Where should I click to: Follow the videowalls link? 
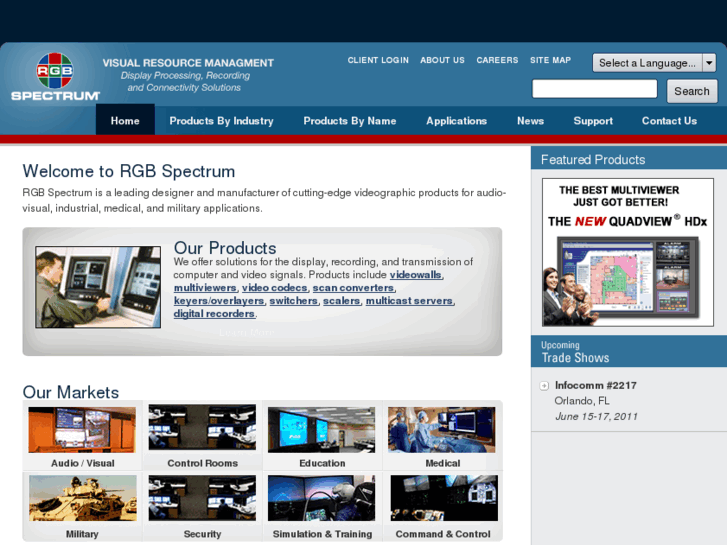(x=415, y=275)
